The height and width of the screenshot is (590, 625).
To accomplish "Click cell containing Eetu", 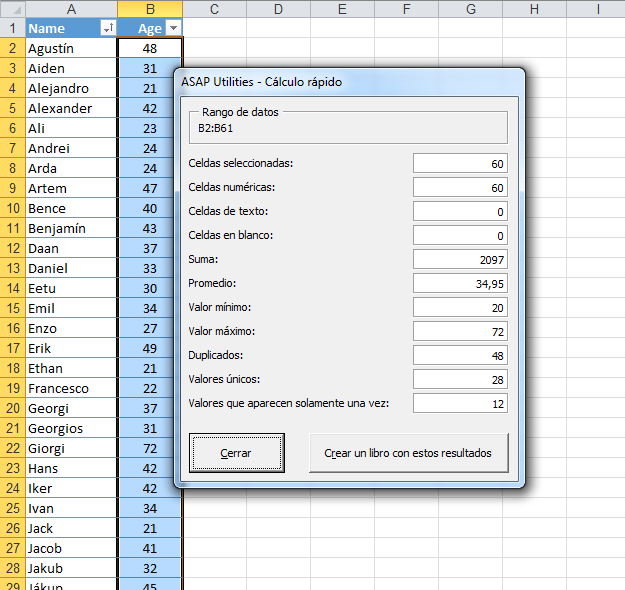I will [71, 288].
